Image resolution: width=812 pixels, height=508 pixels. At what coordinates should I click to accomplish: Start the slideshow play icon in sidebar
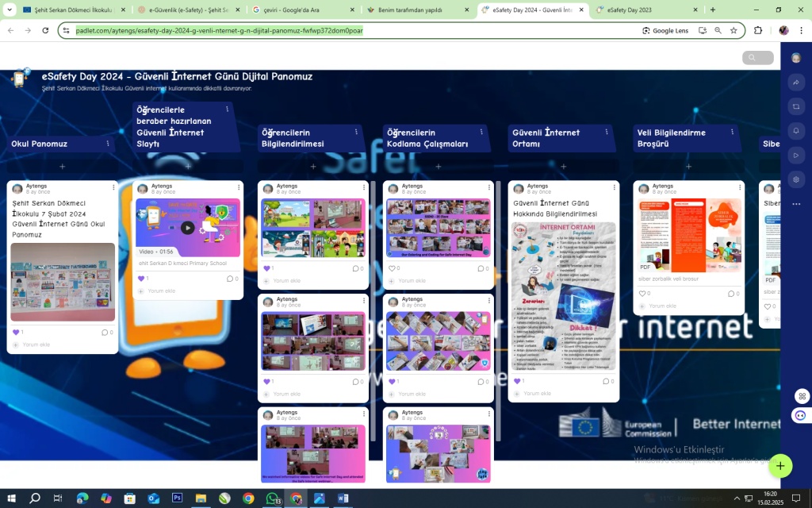pyautogui.click(x=796, y=155)
